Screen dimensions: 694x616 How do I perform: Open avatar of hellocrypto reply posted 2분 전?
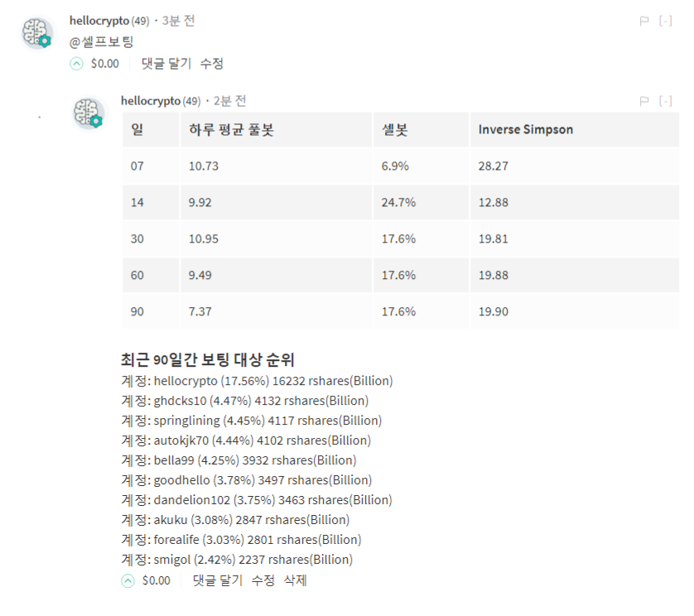[89, 113]
